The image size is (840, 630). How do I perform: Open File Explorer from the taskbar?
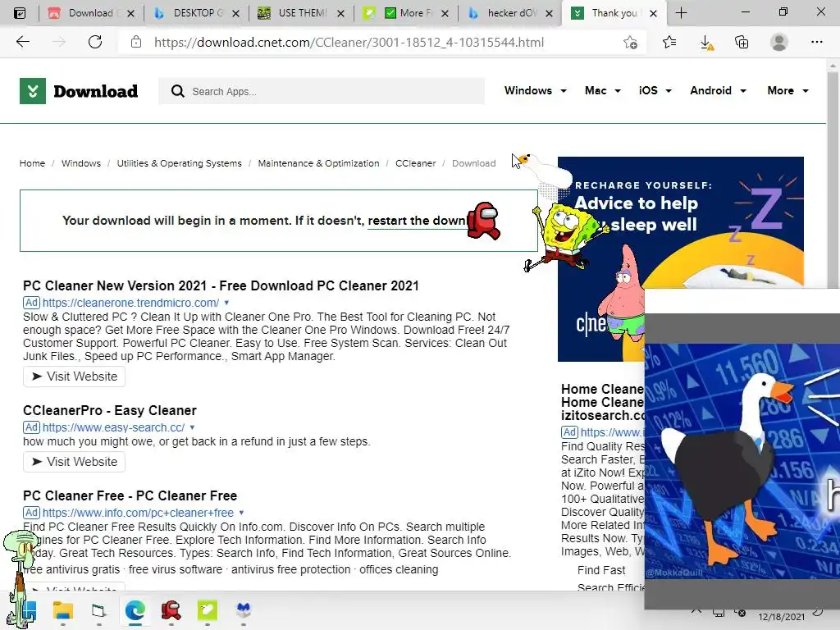62,610
